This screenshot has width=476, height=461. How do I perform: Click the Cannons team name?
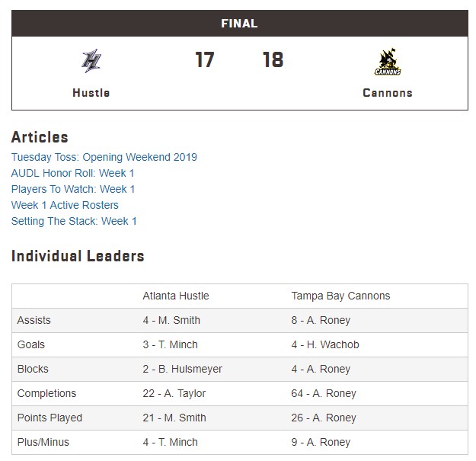388,93
